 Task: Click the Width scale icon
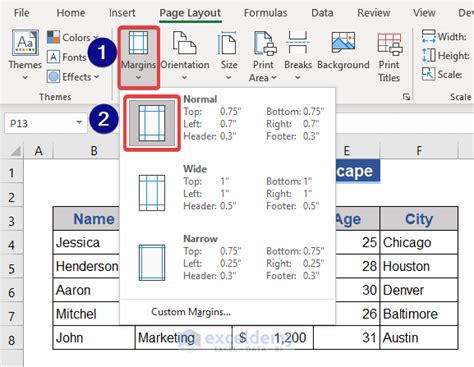tap(428, 36)
